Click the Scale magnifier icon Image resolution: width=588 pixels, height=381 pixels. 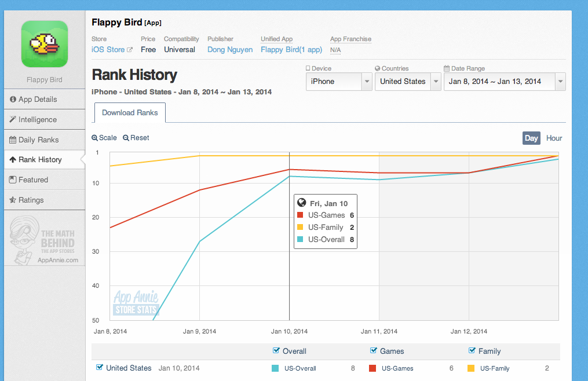(x=94, y=138)
